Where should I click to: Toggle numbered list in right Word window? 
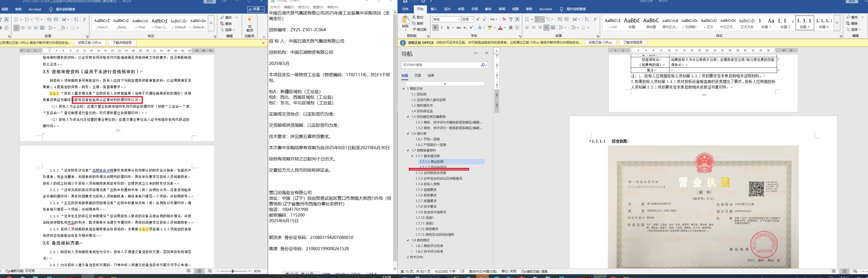pos(538,19)
